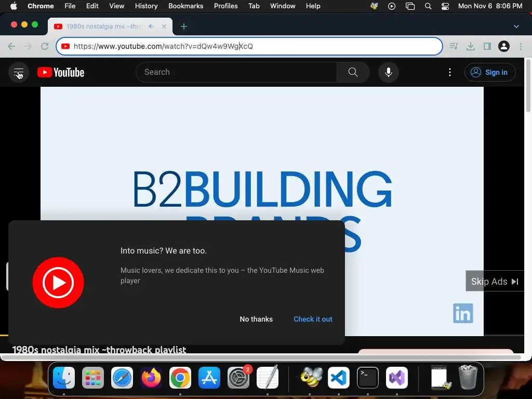Open Terminal from the Dock
The image size is (532, 399).
coord(368,378)
